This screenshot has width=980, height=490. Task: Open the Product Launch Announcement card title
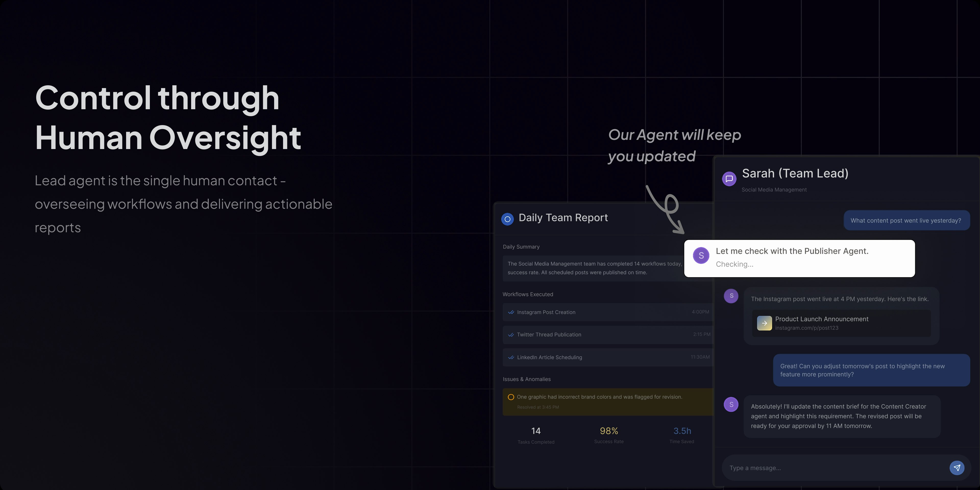point(822,319)
